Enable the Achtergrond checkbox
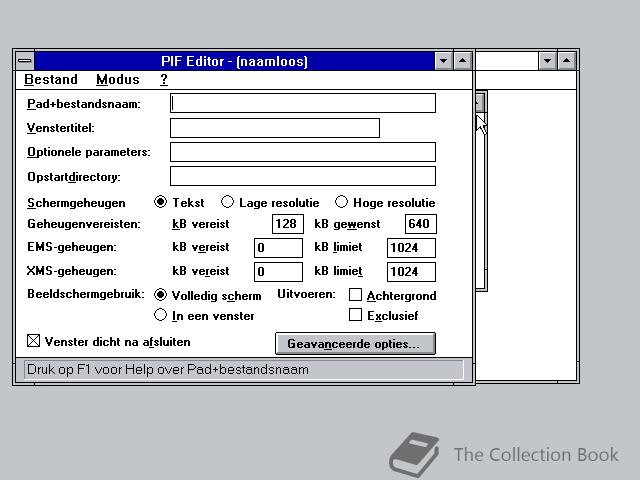This screenshot has height=480, width=640. [393, 295]
